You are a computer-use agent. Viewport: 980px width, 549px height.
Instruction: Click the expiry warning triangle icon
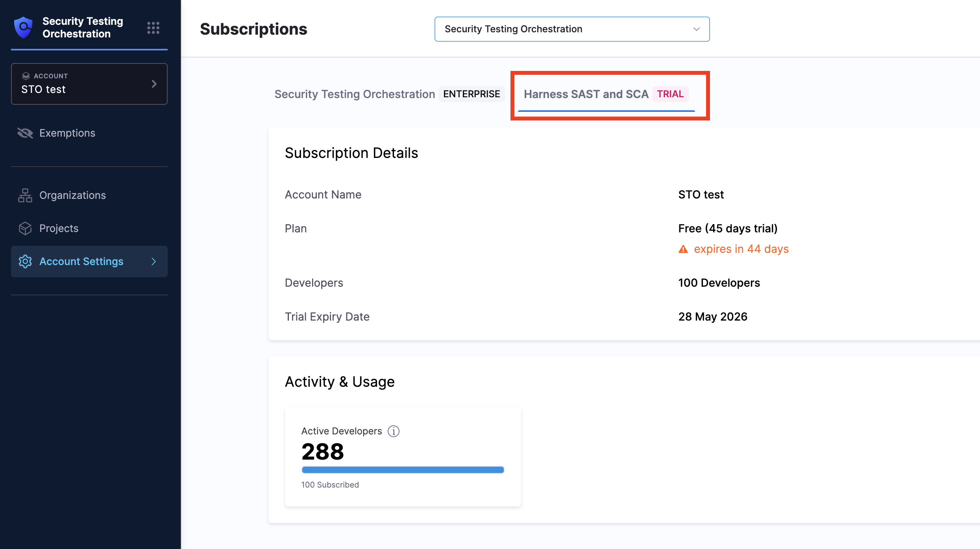pyautogui.click(x=683, y=249)
